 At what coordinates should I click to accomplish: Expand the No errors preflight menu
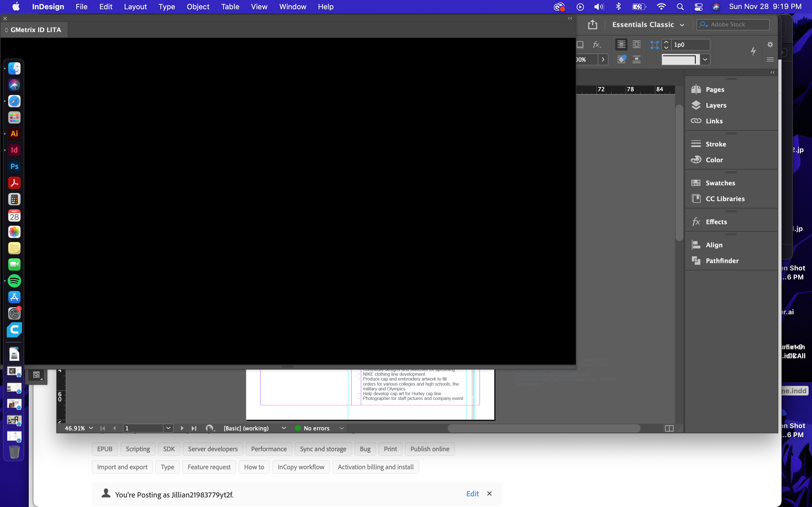click(341, 428)
